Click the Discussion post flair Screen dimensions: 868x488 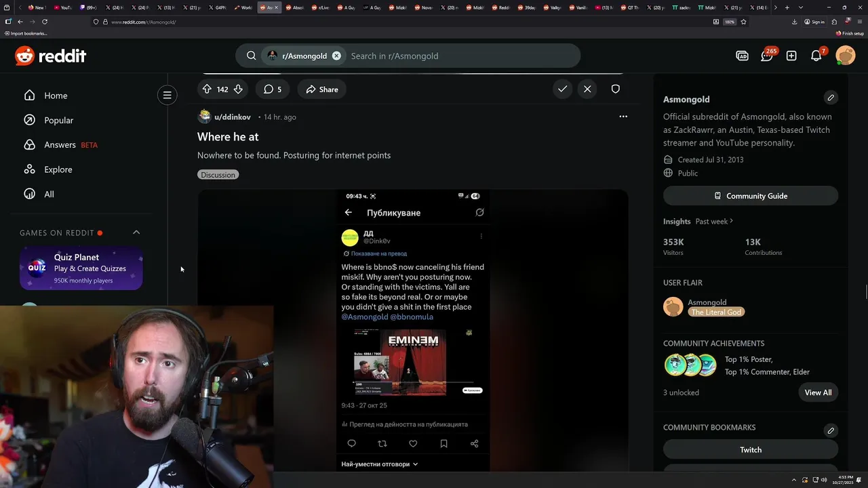tap(218, 175)
